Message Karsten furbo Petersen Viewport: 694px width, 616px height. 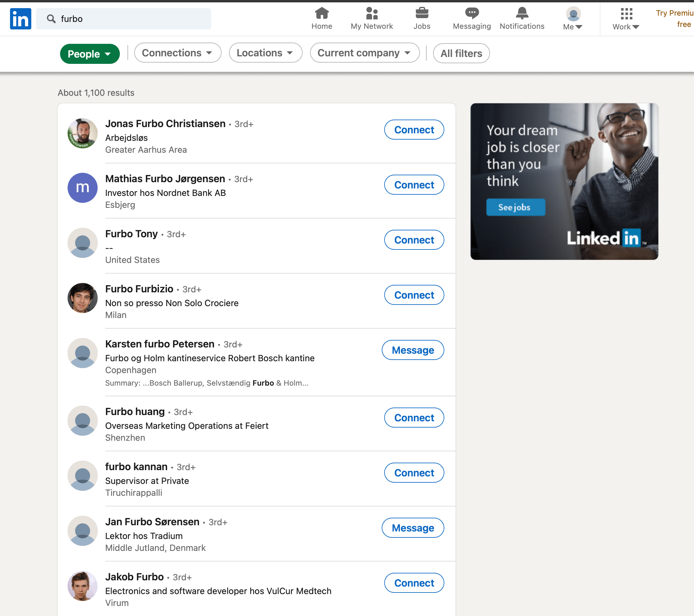(412, 350)
